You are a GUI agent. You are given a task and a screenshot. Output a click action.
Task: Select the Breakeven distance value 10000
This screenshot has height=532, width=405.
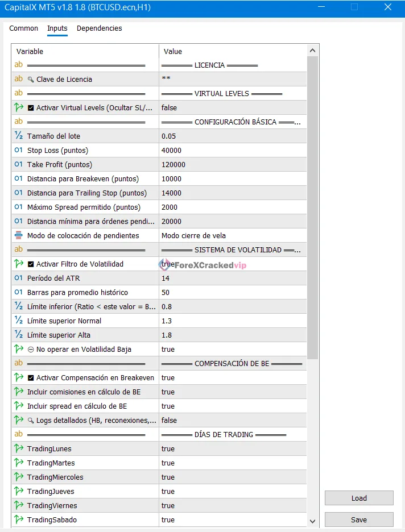(233, 179)
